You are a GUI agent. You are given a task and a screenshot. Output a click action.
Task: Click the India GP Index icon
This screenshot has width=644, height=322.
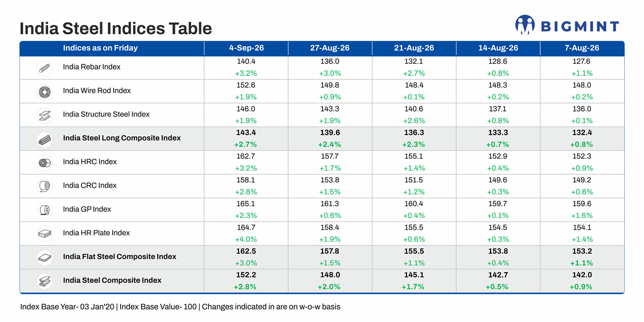click(x=44, y=210)
